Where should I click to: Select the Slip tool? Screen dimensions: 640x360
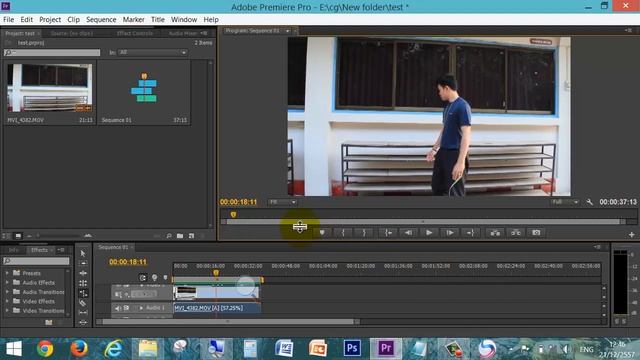83,313
